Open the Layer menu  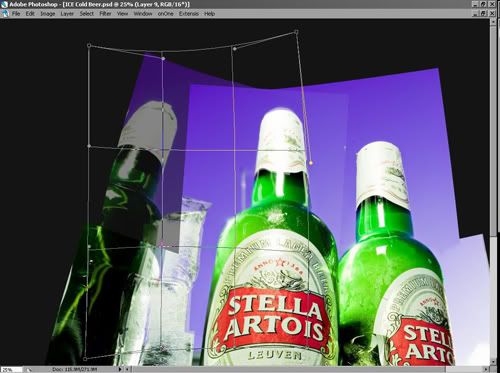[x=67, y=14]
